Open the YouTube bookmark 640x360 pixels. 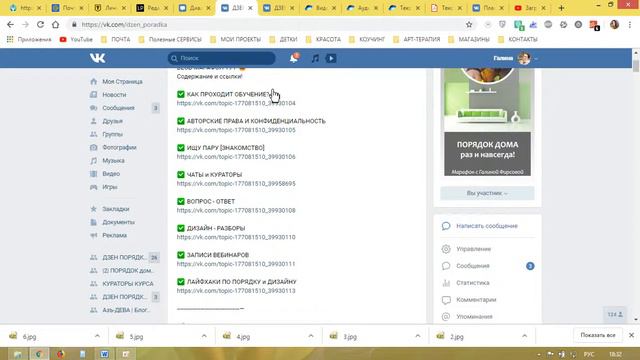tap(76, 40)
